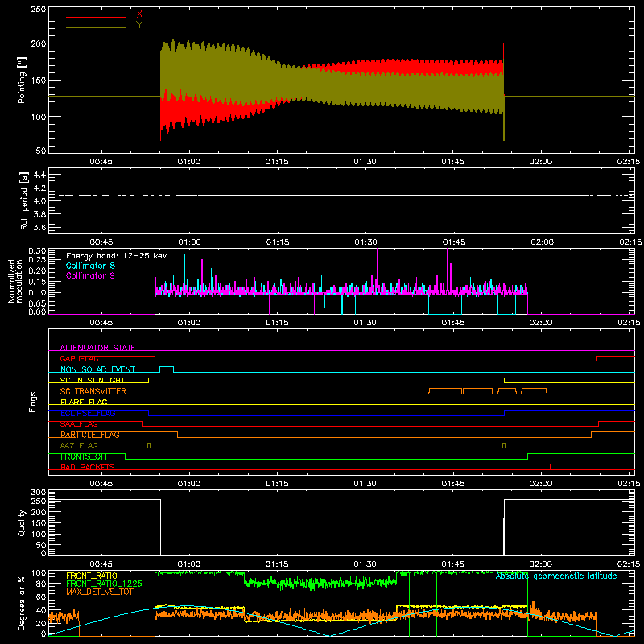This screenshot has height=644, width=644.
Task: Click the 'FLARE_FLAG' label
Action: coord(84,402)
